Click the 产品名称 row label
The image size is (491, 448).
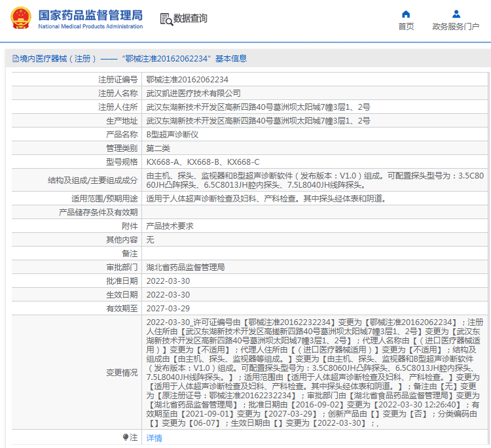click(x=122, y=135)
